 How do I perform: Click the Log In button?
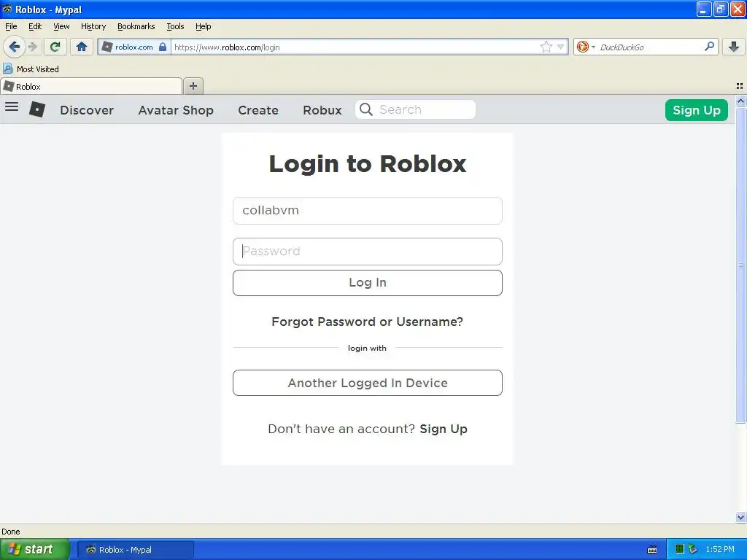click(368, 283)
